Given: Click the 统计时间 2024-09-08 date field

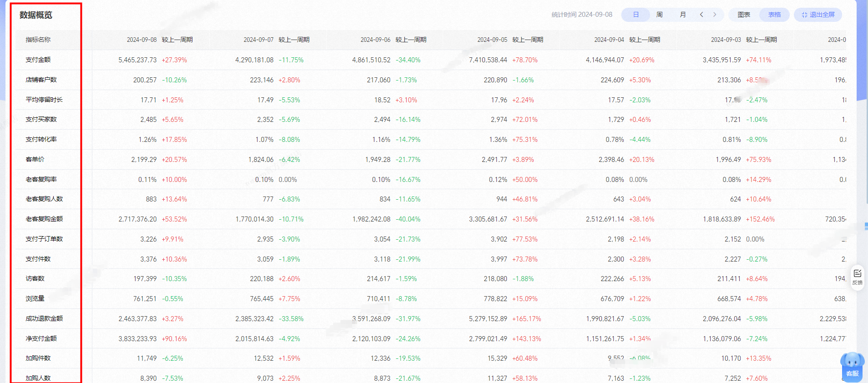Looking at the screenshot, I should coord(582,15).
